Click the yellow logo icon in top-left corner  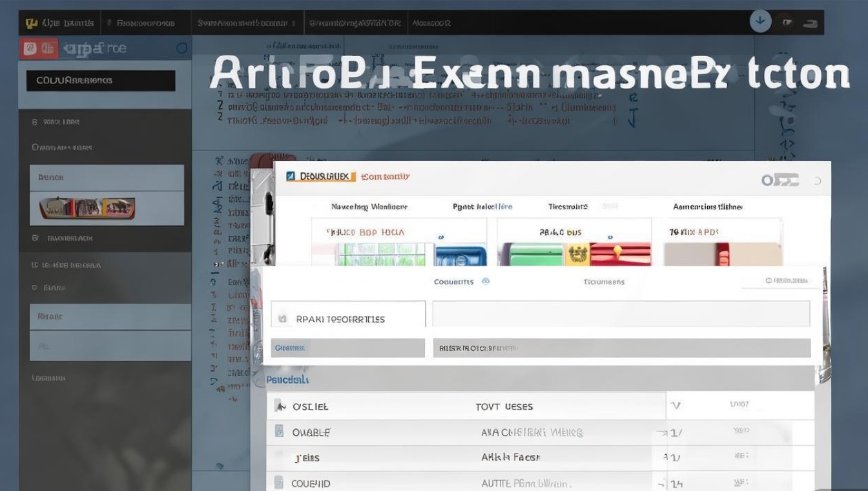[x=31, y=23]
